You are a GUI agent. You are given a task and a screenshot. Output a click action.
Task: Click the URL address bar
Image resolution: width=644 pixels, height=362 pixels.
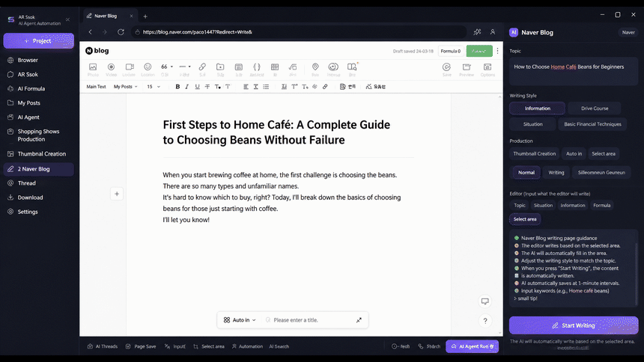tap(299, 32)
